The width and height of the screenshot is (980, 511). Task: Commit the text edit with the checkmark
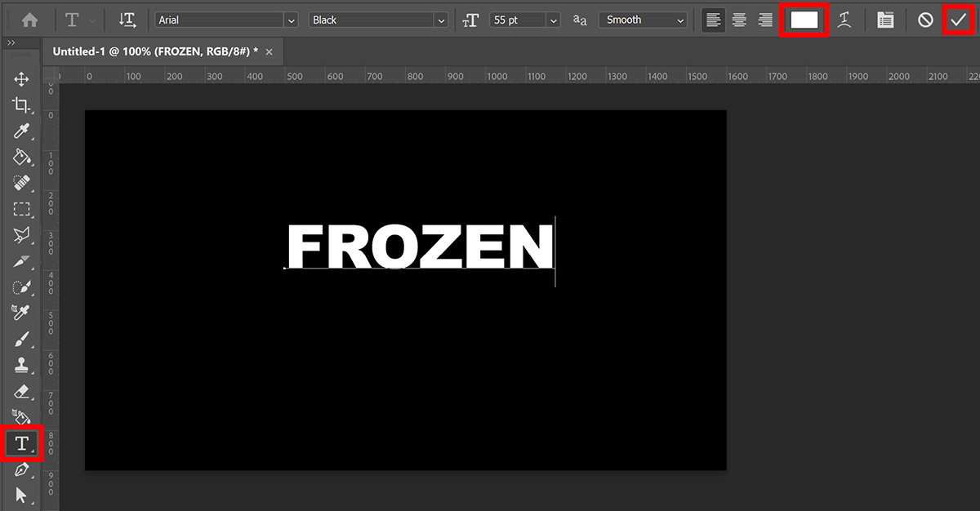coord(959,19)
